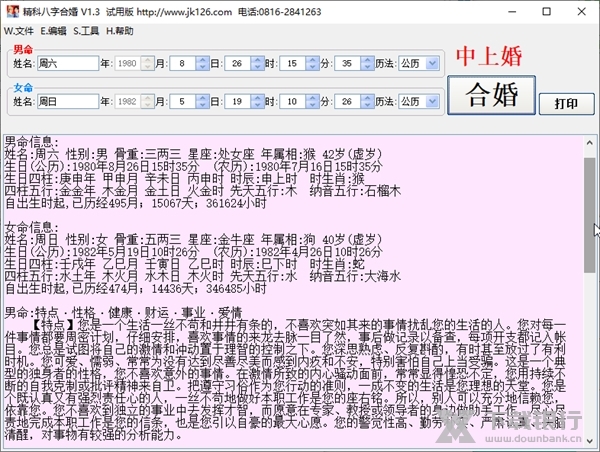Click the results scrollbar down arrow
The image size is (600, 452).
[x=590, y=441]
